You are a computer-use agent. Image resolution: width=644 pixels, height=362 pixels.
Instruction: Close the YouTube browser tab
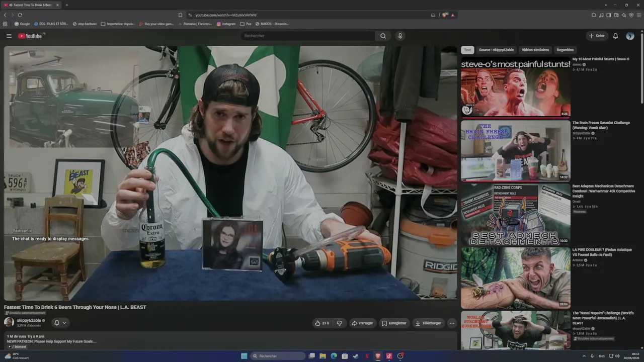57,5
